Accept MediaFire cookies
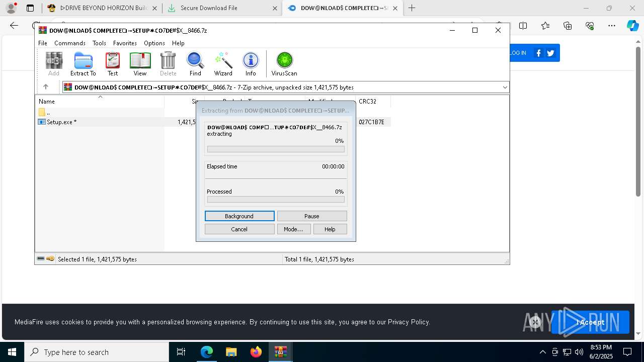 tap(590, 322)
